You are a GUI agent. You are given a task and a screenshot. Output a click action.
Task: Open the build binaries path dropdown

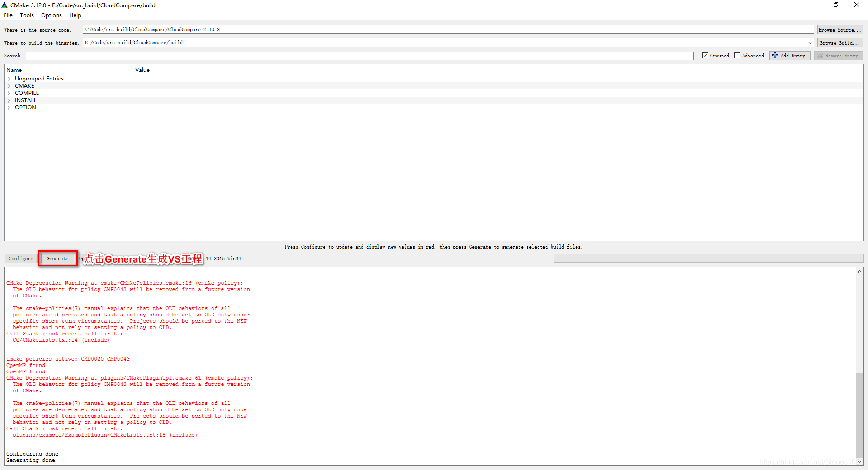[x=810, y=42]
